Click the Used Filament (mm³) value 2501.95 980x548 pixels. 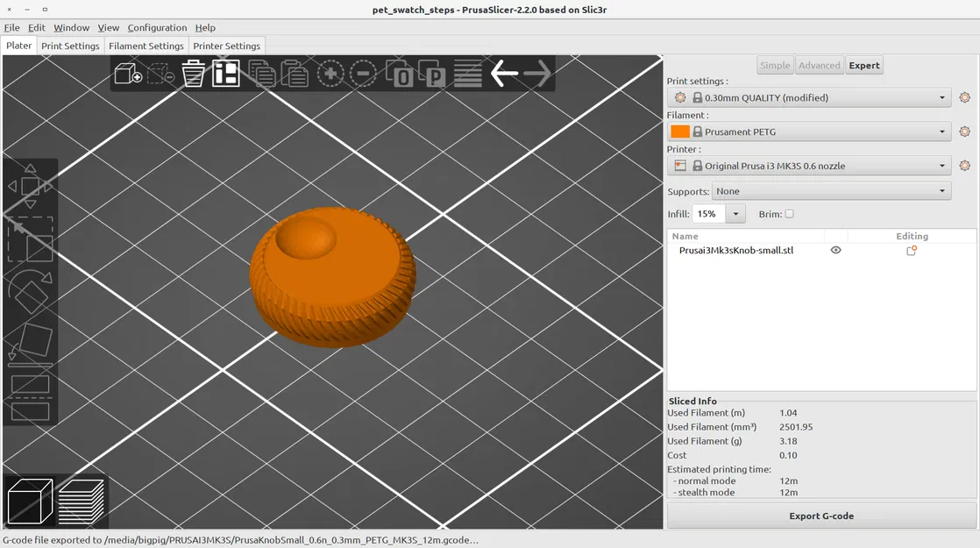point(796,427)
